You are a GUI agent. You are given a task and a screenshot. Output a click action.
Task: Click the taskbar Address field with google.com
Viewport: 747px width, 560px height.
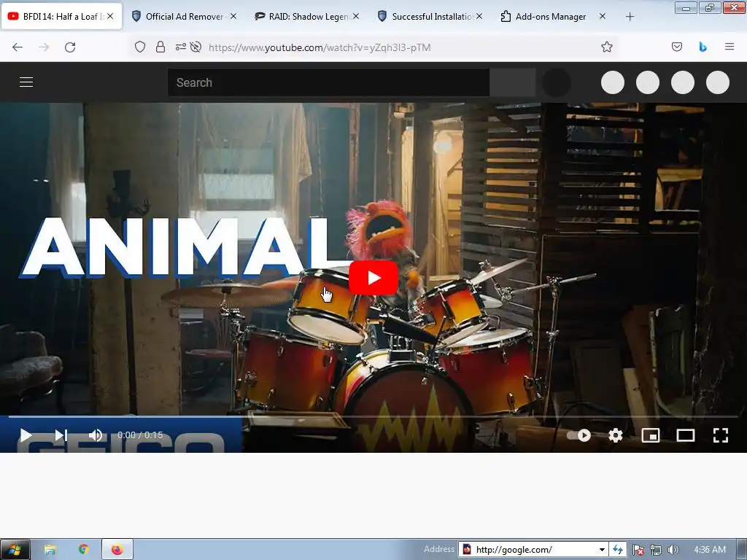tap(533, 550)
